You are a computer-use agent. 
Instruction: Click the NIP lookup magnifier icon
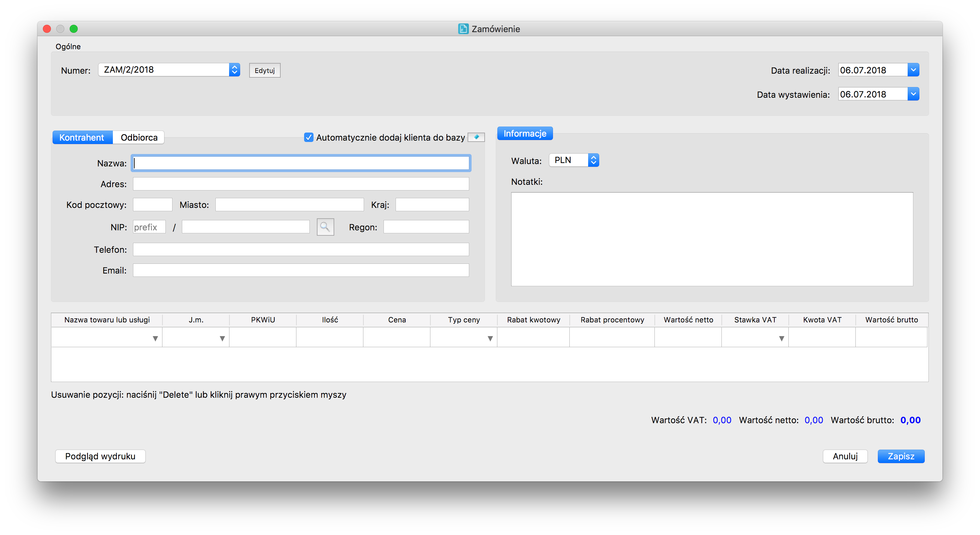click(x=325, y=227)
